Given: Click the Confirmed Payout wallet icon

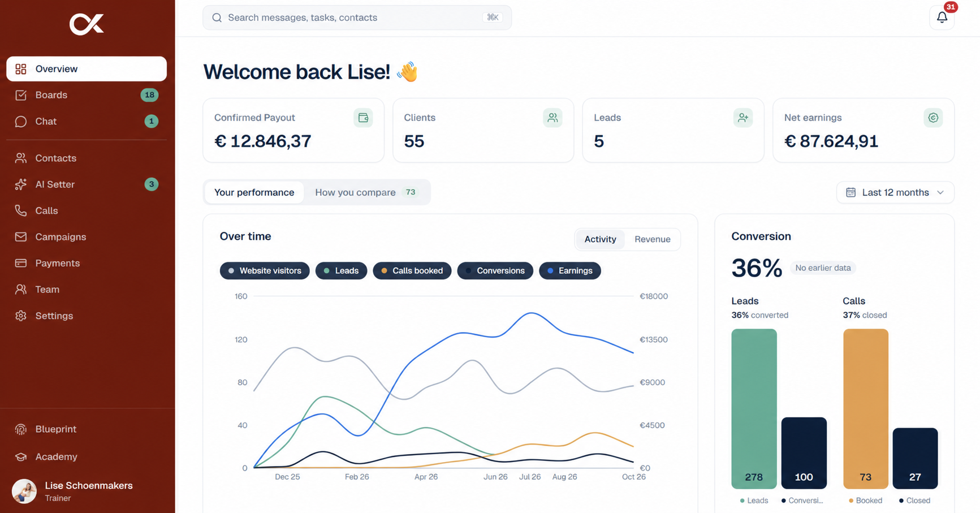Looking at the screenshot, I should click(x=363, y=118).
